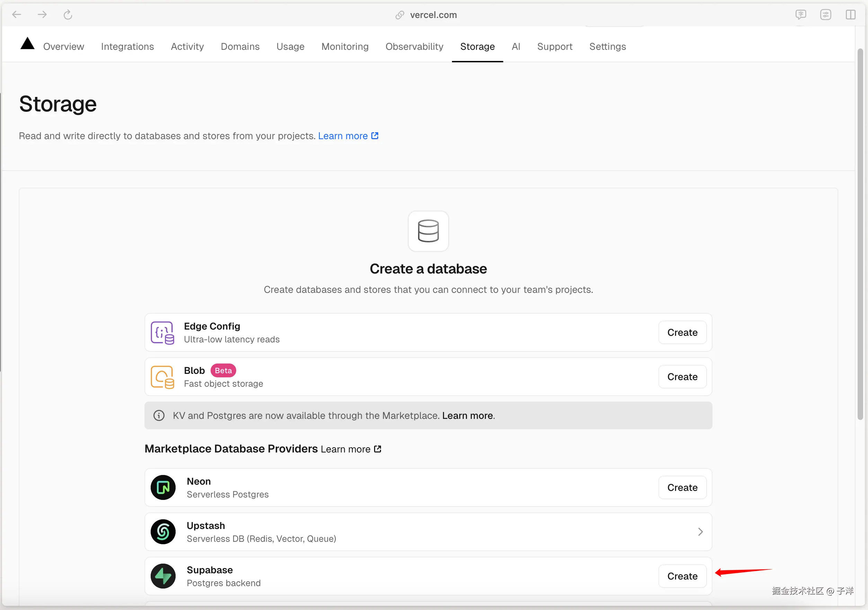Toggle the browser split view icon
This screenshot has height=610, width=868.
coord(850,15)
